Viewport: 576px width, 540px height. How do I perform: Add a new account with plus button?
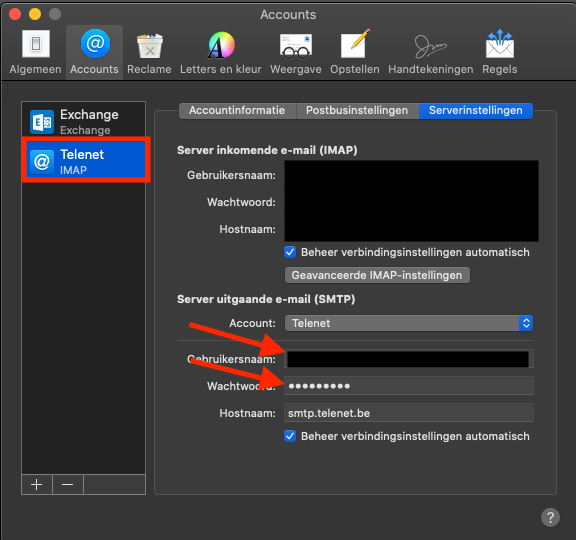tap(37, 485)
